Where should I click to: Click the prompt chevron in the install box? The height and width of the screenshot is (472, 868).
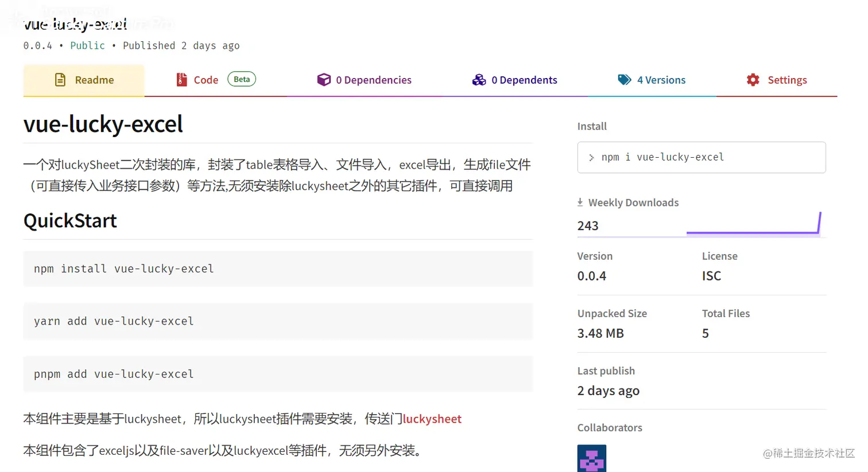591,157
